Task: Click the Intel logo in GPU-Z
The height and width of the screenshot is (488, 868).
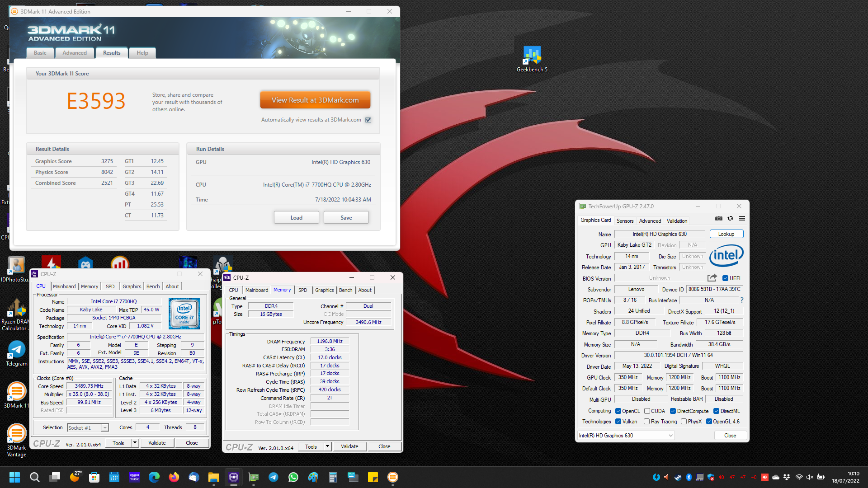Action: point(726,256)
